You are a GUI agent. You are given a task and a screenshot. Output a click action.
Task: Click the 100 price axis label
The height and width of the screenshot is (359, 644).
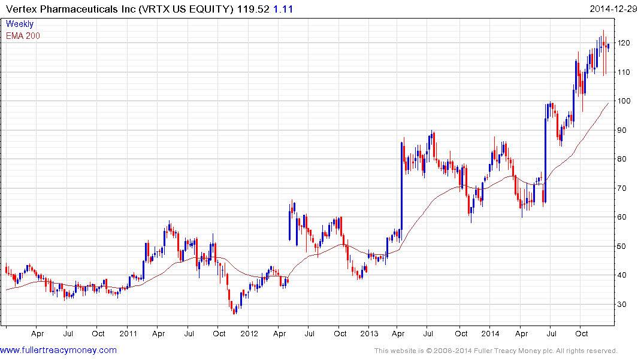(624, 101)
